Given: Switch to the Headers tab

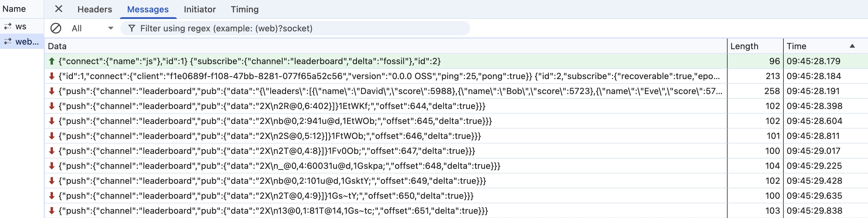Looking at the screenshot, I should coord(95,9).
